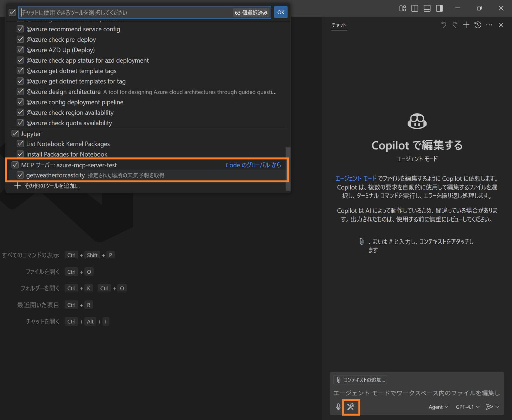Click the Configure Tools wrench icon
The height and width of the screenshot is (420, 512).
[351, 407]
